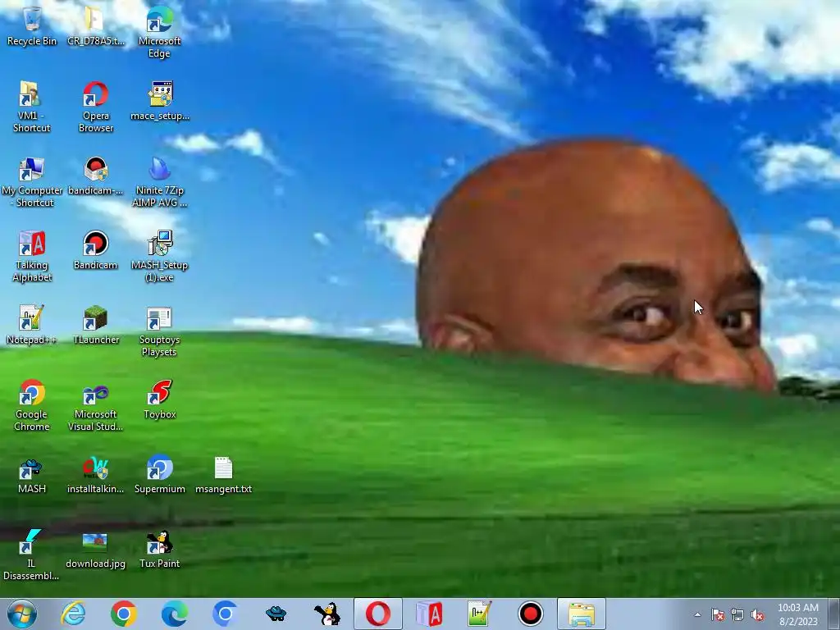
Task: Select the TLauncher desktop shortcut
Action: tap(95, 325)
